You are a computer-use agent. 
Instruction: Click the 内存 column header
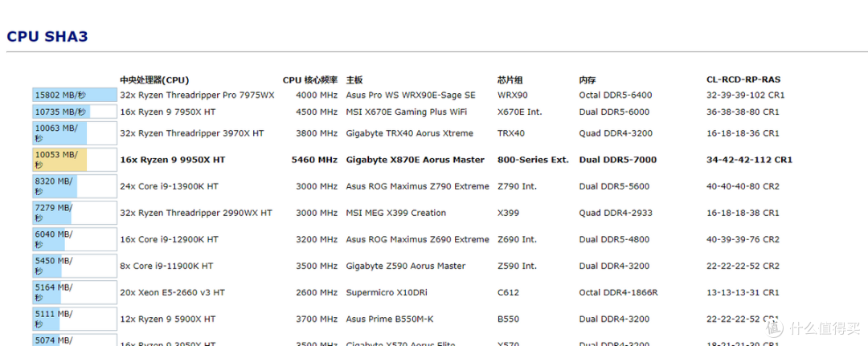coord(588,80)
